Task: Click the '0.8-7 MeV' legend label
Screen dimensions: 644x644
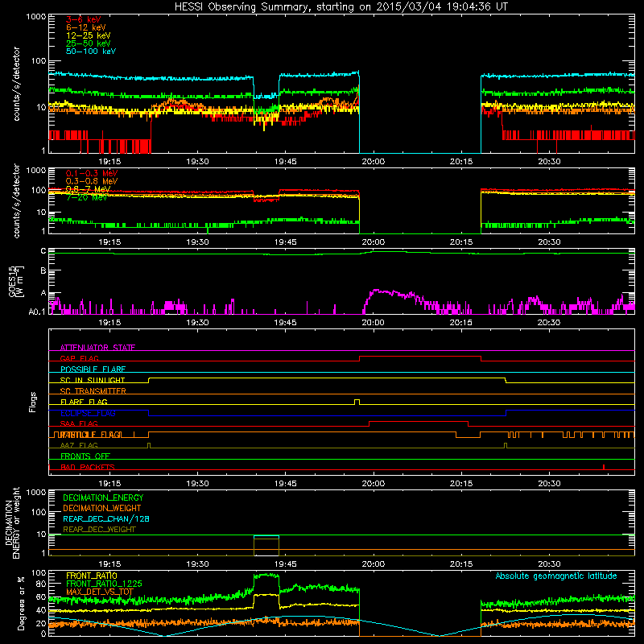Action: [x=88, y=189]
